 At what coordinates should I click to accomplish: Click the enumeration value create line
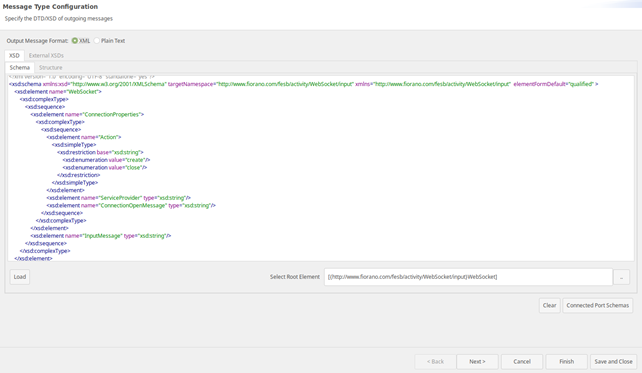click(x=106, y=160)
